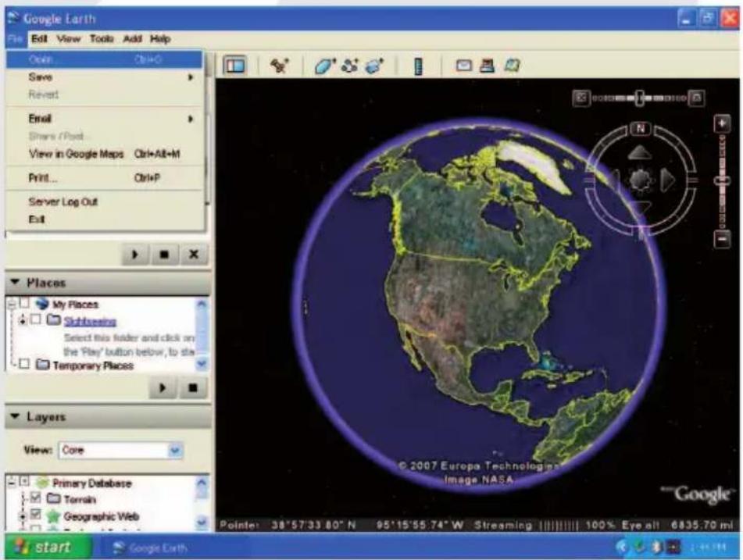This screenshot has width=743, height=560.
Task: Open the Tools menu
Action: point(102,39)
